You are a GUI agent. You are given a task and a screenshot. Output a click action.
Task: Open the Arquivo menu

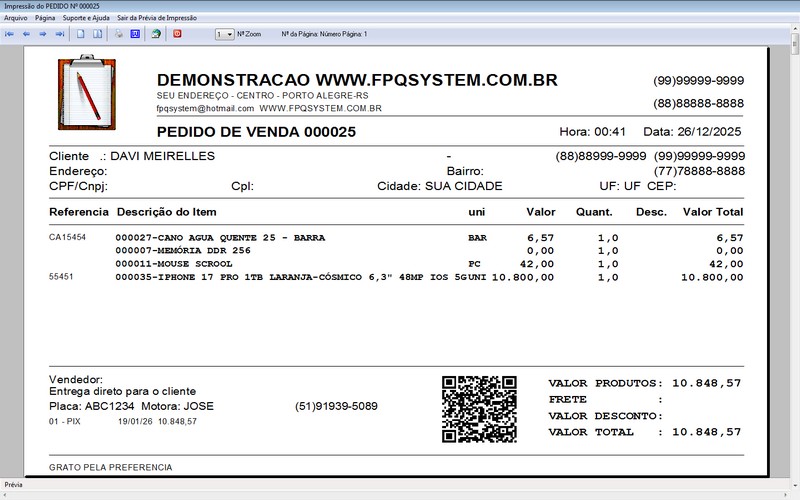pos(16,18)
